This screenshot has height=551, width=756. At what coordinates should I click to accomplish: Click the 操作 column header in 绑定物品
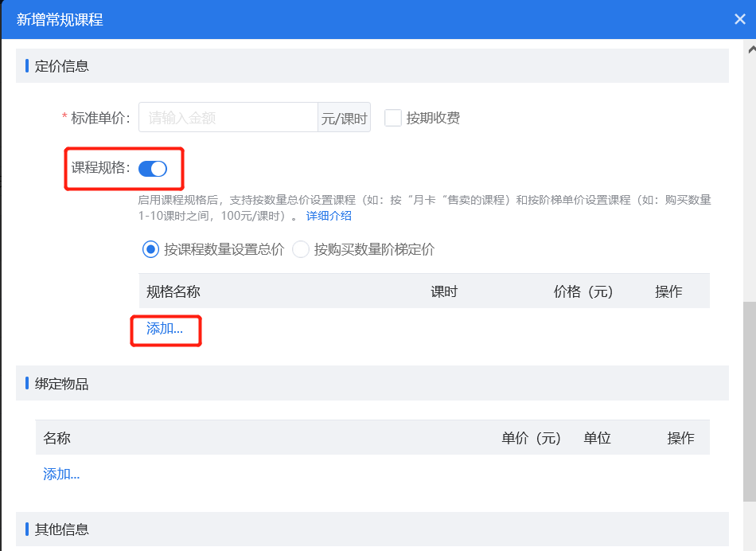[682, 437]
